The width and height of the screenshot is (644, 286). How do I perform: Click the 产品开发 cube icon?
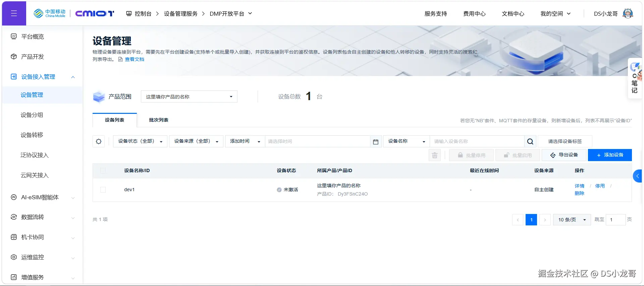pos(14,57)
